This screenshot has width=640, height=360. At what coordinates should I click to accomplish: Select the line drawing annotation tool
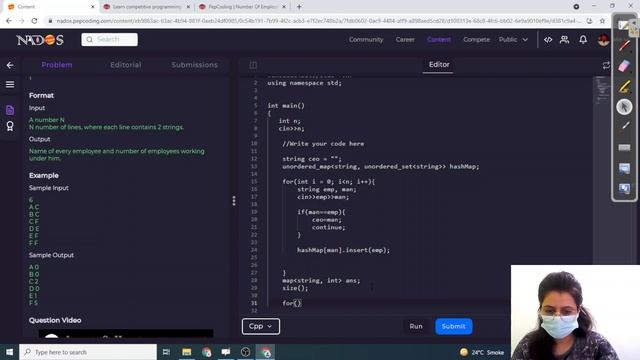(624, 127)
